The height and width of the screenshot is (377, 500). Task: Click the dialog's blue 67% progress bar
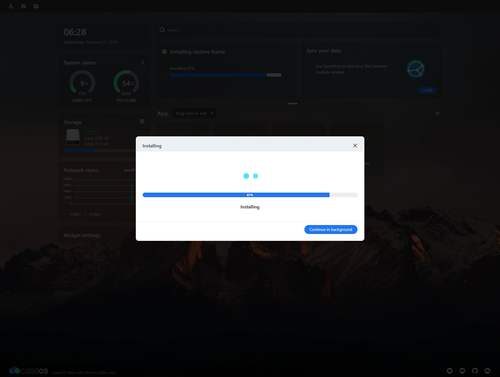250,195
